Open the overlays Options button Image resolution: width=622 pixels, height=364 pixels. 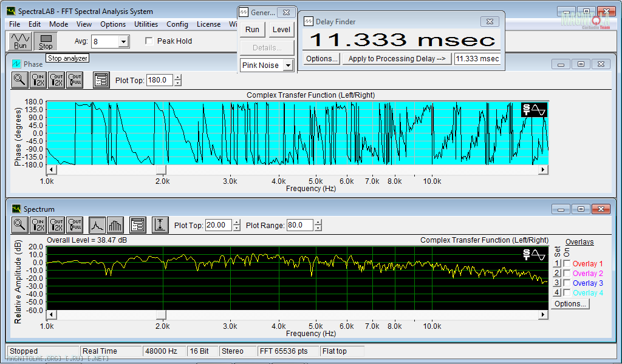coord(570,304)
